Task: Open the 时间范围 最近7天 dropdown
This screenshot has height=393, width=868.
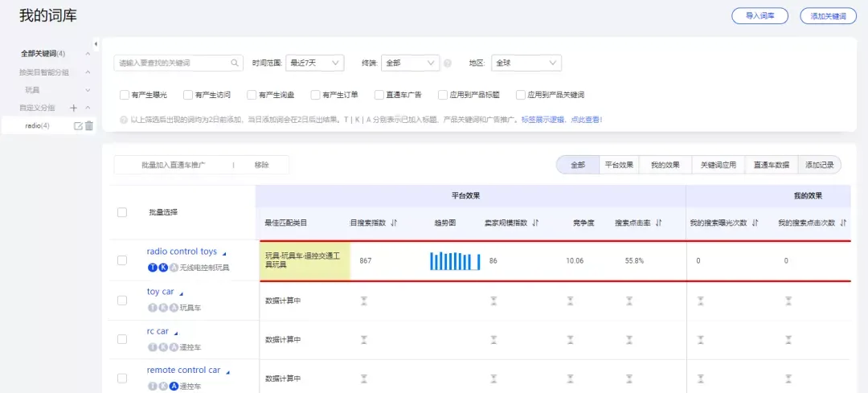Action: (x=315, y=63)
